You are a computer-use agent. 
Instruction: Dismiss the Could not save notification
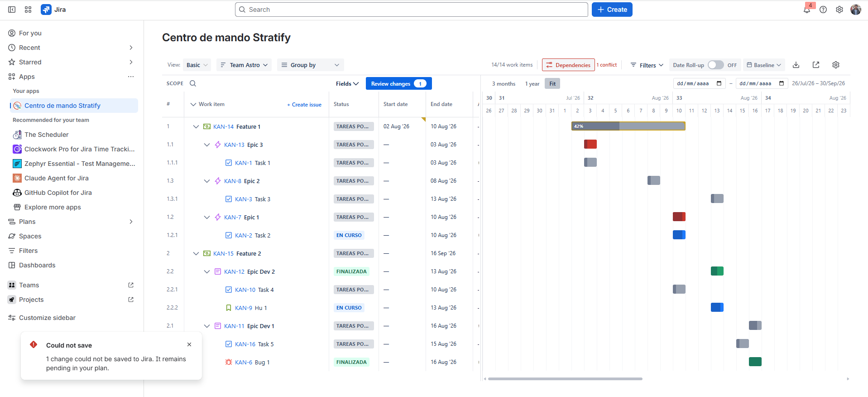click(189, 344)
